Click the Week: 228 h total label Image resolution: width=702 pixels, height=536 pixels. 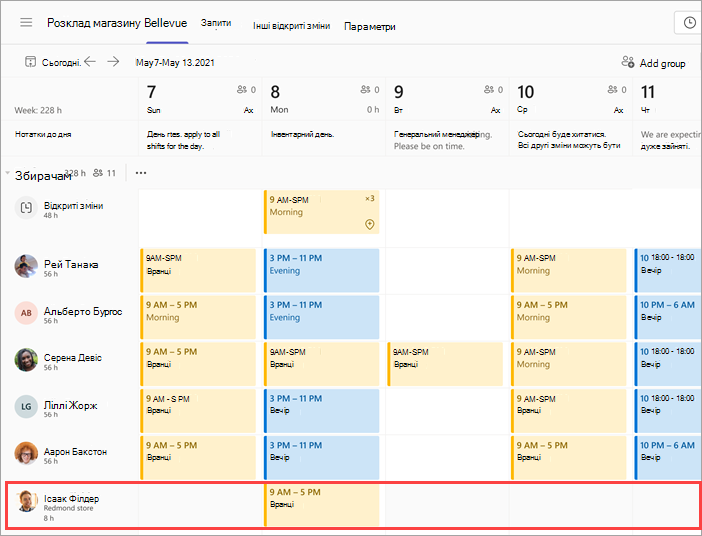38,110
